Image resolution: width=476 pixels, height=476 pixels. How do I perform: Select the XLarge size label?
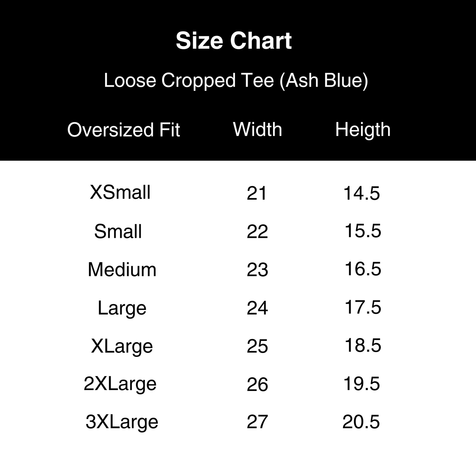coord(122,346)
